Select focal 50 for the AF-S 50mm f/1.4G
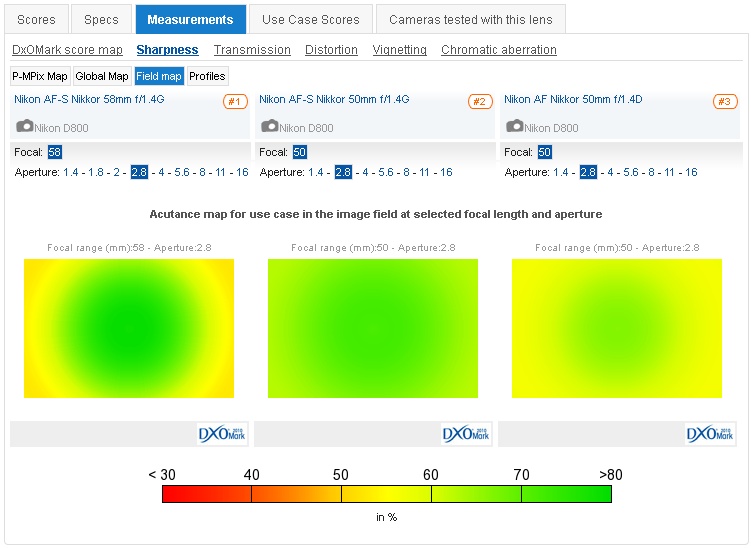Image resolution: width=751 pixels, height=548 pixels. 299,152
